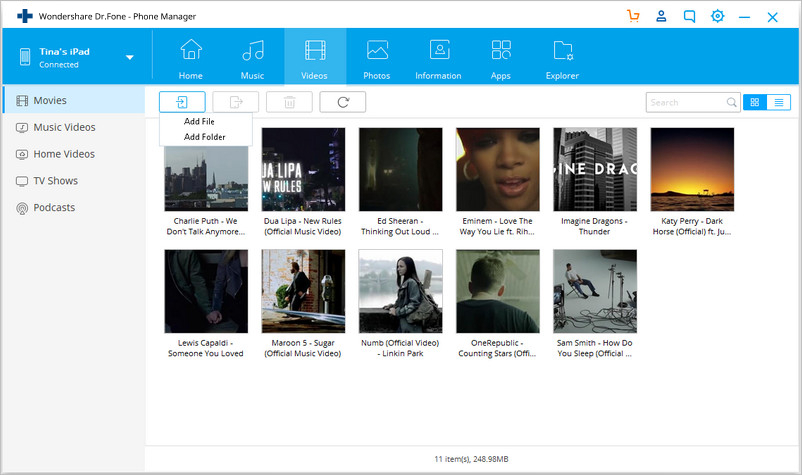The width and height of the screenshot is (802, 475).
Task: Select Music Videos in the sidebar
Action: point(74,127)
